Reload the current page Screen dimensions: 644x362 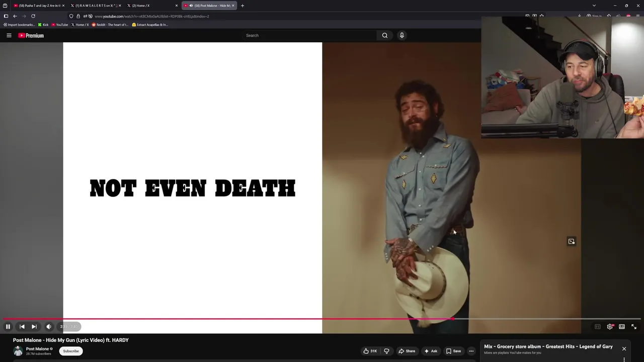[x=33, y=16]
